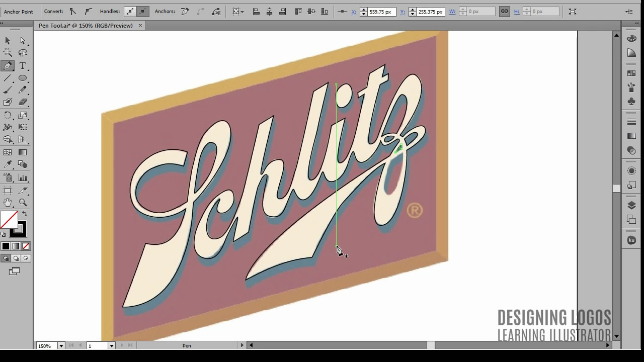This screenshot has width=644, height=362.
Task: Open control bar options menu at right end
Action: point(629,11)
